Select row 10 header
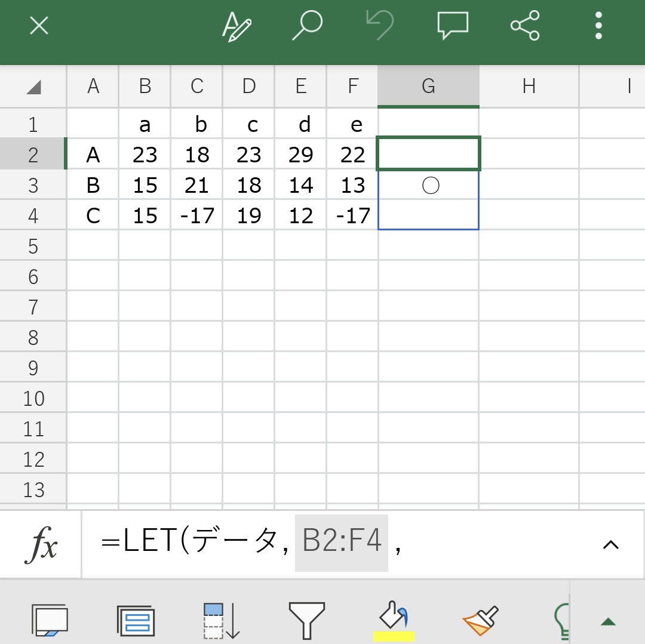645x644 pixels. (33, 398)
